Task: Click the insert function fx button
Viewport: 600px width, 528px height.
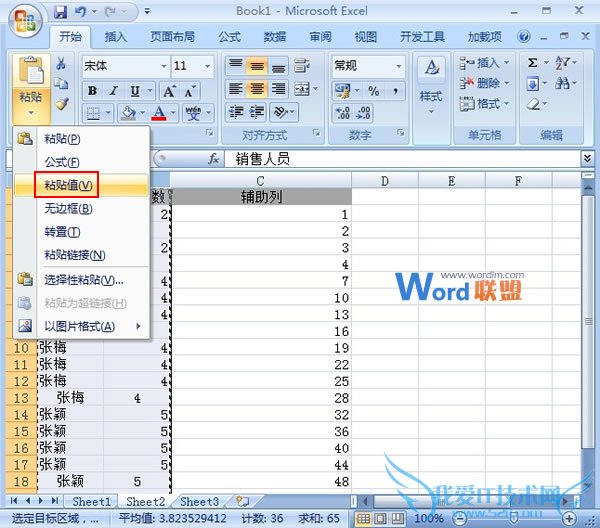Action: [x=214, y=158]
